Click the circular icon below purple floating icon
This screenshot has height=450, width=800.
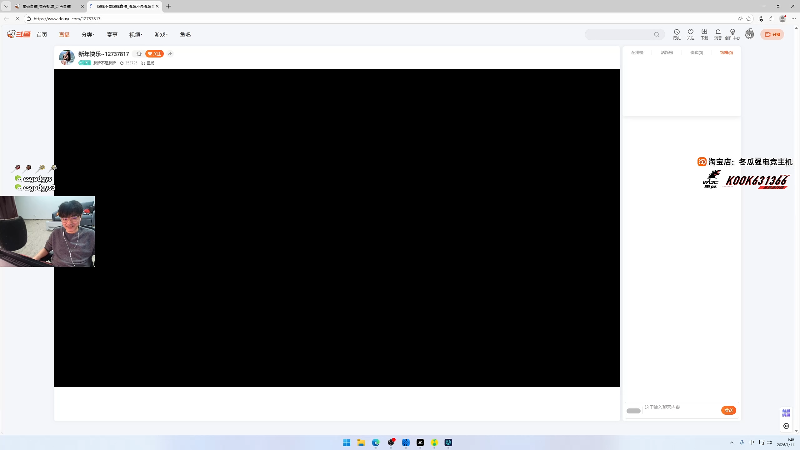pyautogui.click(x=786, y=426)
